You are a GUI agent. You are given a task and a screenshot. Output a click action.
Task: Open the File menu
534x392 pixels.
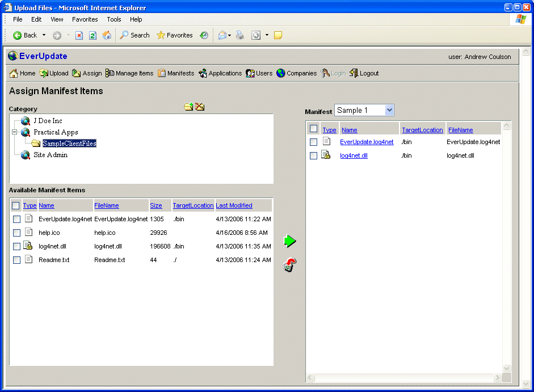click(18, 19)
